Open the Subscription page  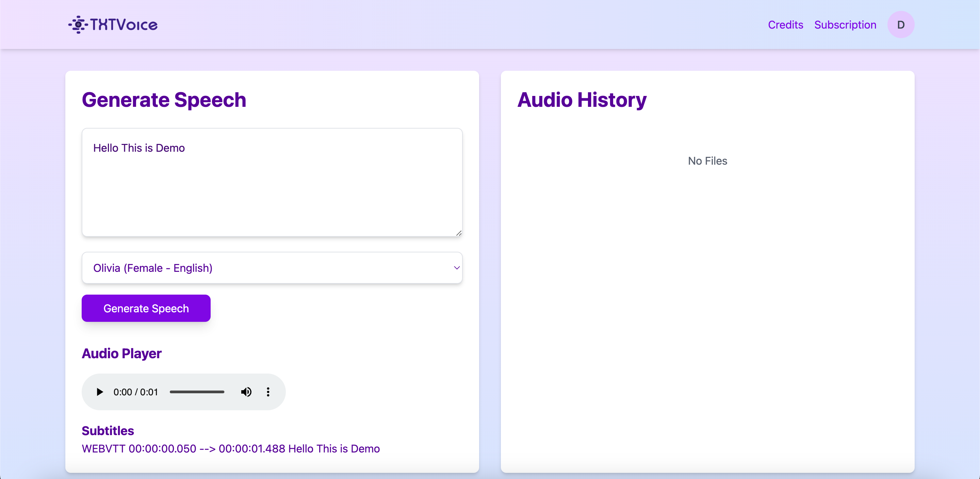point(845,25)
